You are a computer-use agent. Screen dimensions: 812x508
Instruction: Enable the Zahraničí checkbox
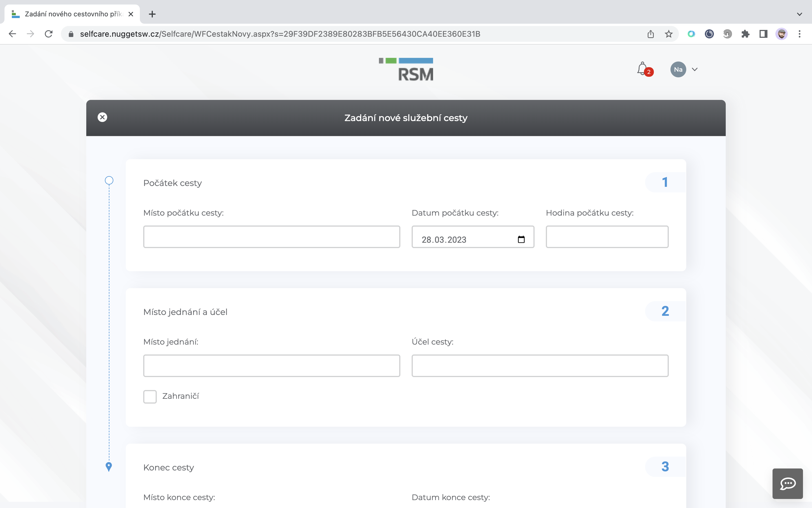[150, 397]
